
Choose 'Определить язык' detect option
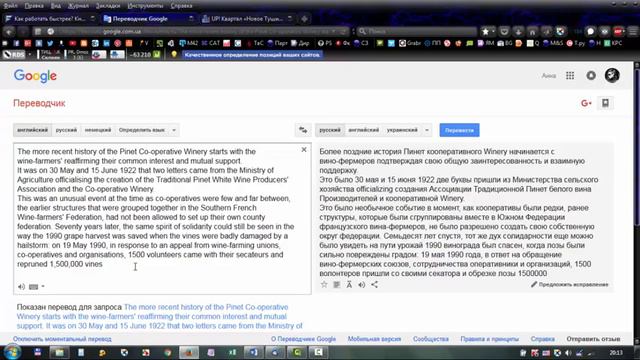[x=142, y=130]
